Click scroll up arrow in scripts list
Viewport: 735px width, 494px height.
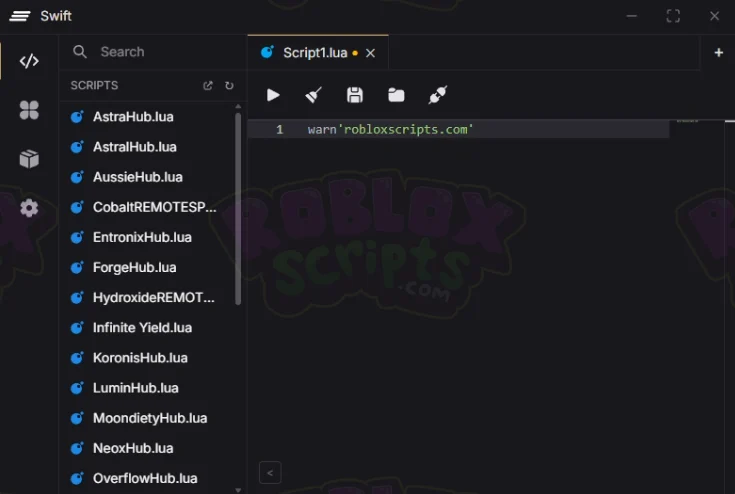[x=238, y=106]
